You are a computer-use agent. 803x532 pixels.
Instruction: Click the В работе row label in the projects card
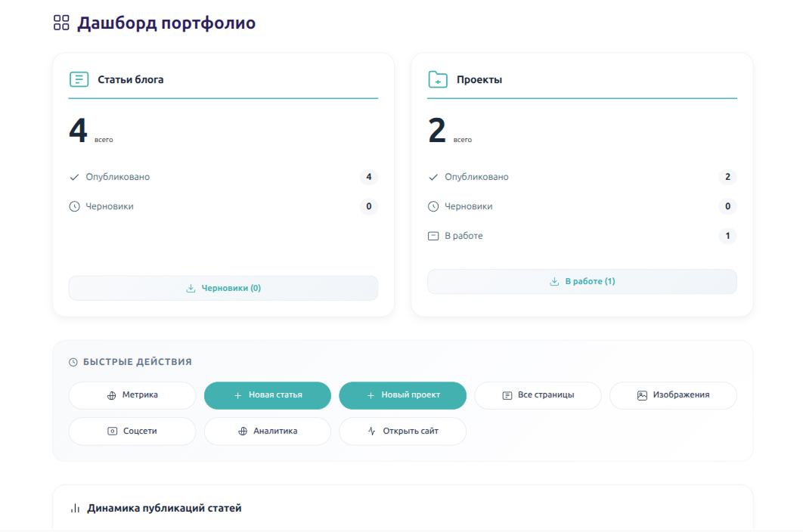coord(464,236)
